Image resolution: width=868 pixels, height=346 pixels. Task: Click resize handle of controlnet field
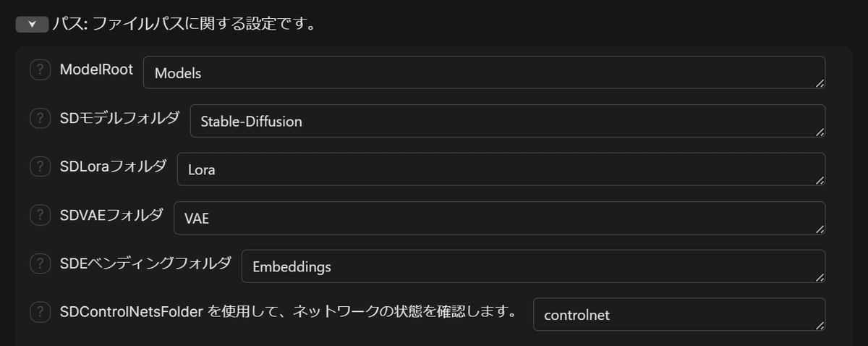tap(820, 326)
